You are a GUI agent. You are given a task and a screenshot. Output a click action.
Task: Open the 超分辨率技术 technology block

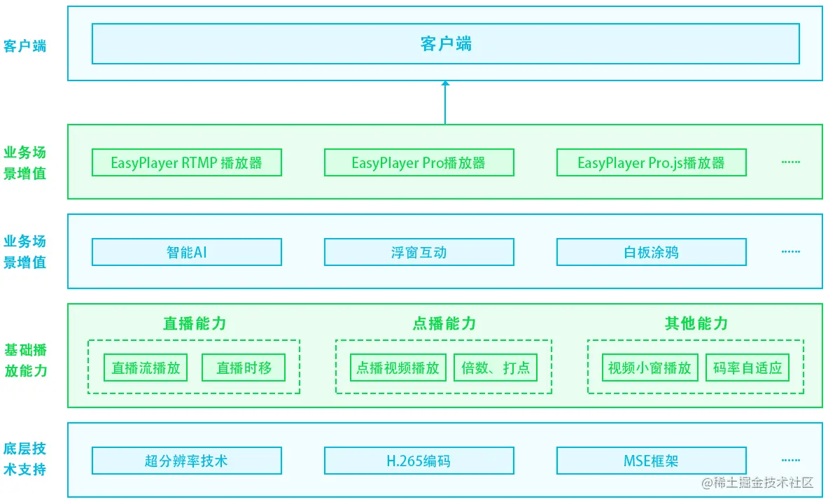[185, 460]
